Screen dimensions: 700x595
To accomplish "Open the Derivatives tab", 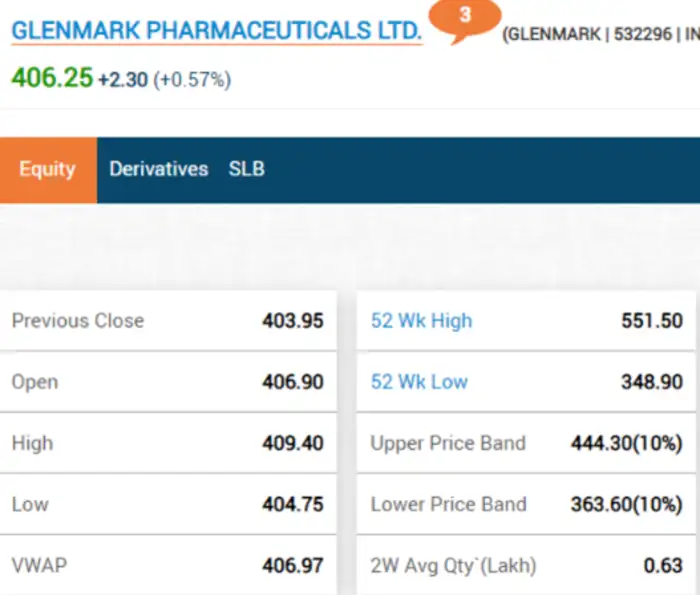I will (158, 169).
